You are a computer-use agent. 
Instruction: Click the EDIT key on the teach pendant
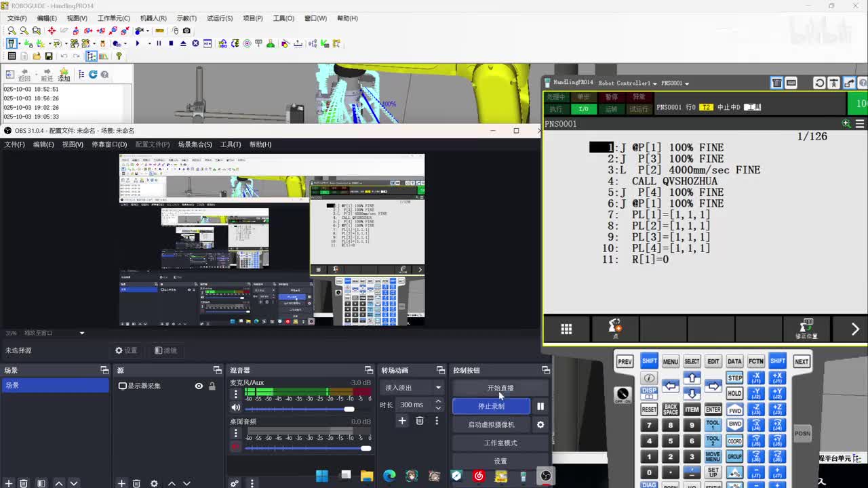coord(713,361)
